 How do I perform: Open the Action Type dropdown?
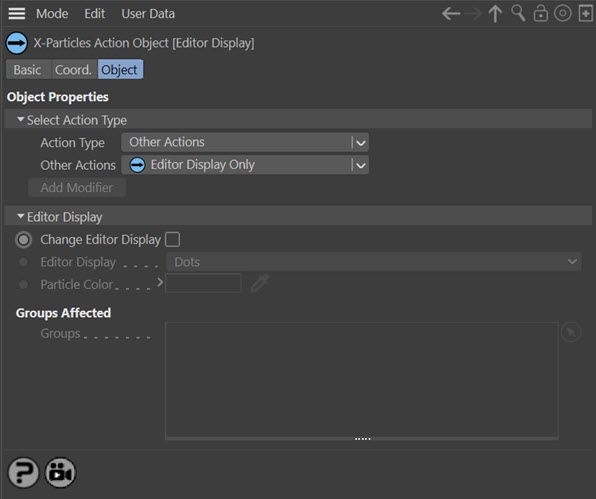(245, 143)
